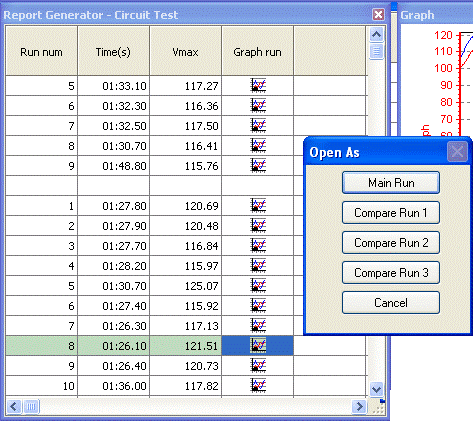Screen dimensions: 473x421
Task: Select Vmax value 117.27
Action: pos(185,86)
